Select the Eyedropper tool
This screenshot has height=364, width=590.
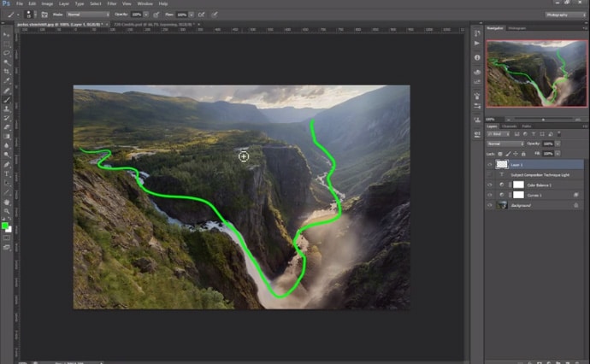pyautogui.click(x=7, y=80)
